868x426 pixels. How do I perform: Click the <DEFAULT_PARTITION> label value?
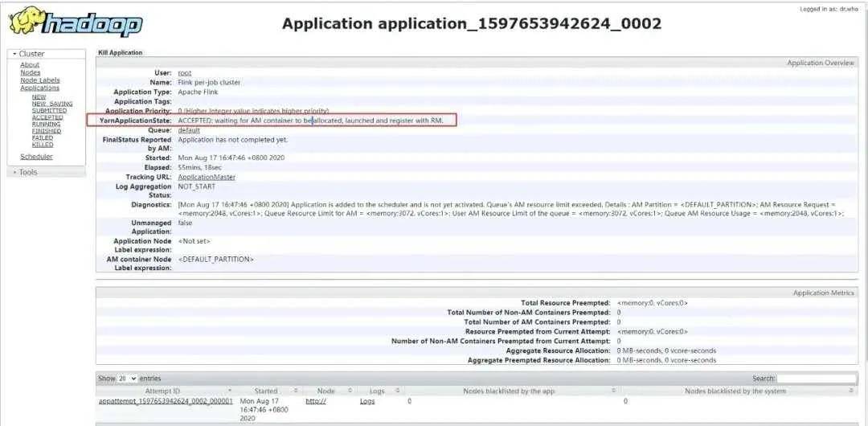[x=216, y=260]
